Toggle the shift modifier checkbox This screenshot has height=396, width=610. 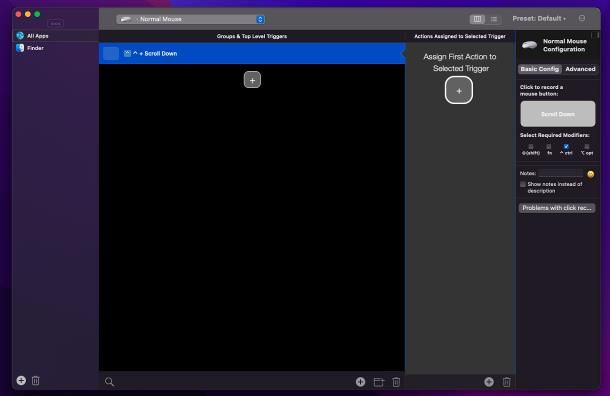531,147
